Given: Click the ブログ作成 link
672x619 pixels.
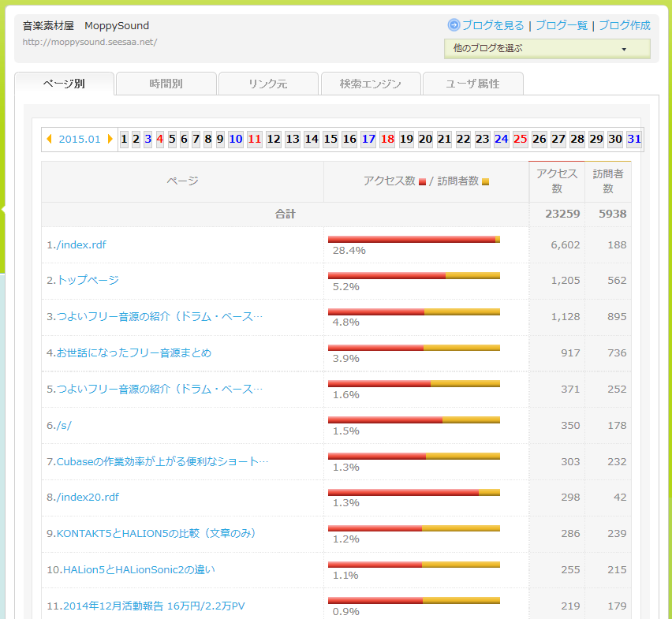Looking at the screenshot, I should [625, 25].
